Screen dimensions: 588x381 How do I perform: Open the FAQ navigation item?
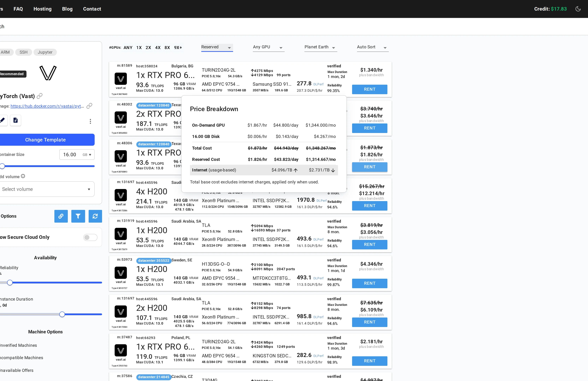[x=18, y=9]
